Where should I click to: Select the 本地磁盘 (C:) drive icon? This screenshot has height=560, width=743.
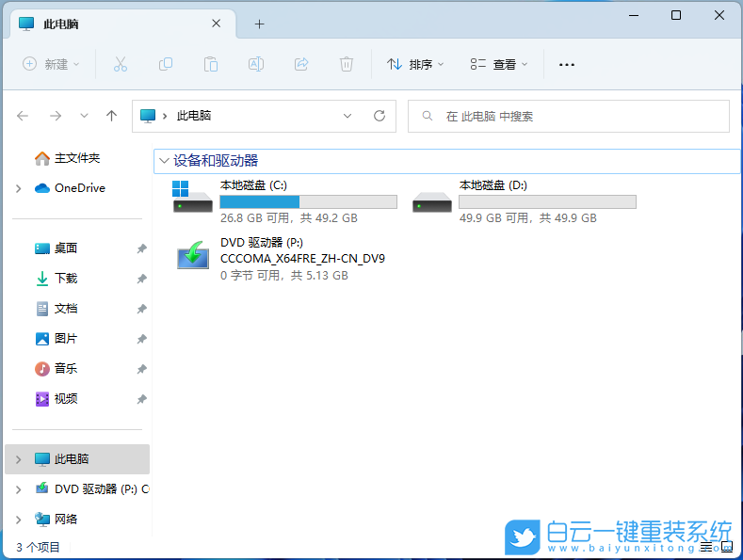point(192,196)
